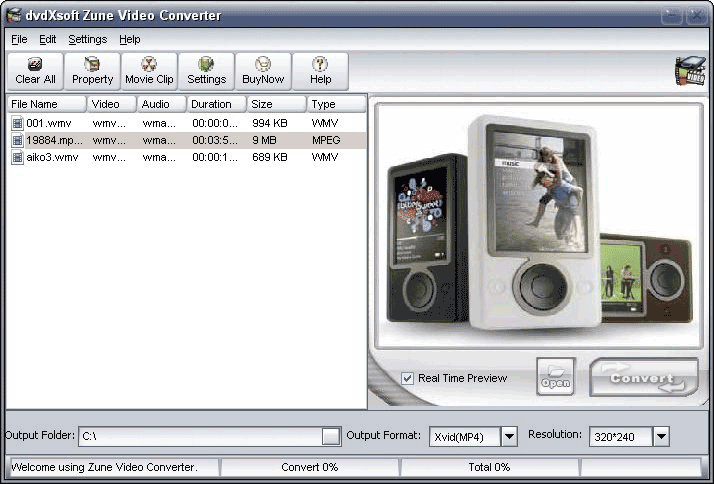Select the aiko3.wmv file in list
The image size is (714, 484).
(x=51, y=157)
